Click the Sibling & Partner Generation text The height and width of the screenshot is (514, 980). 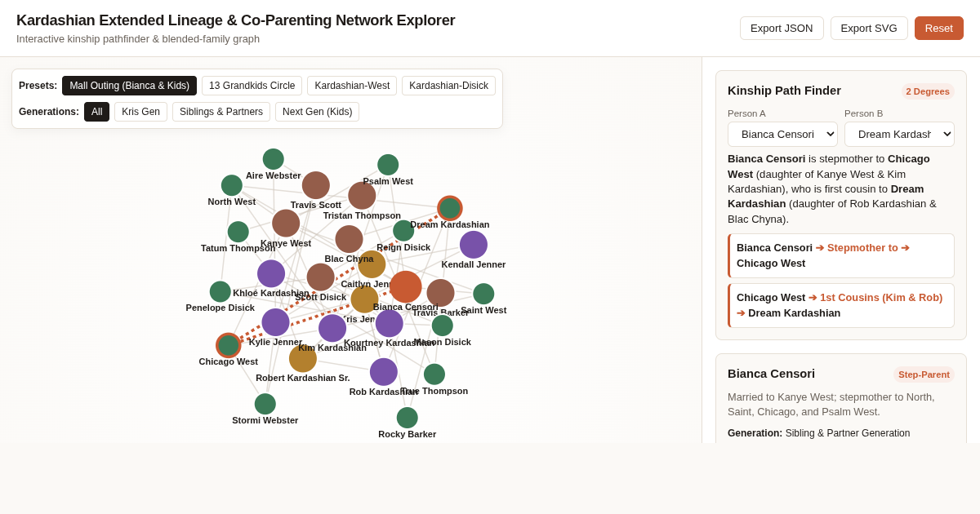(848, 433)
